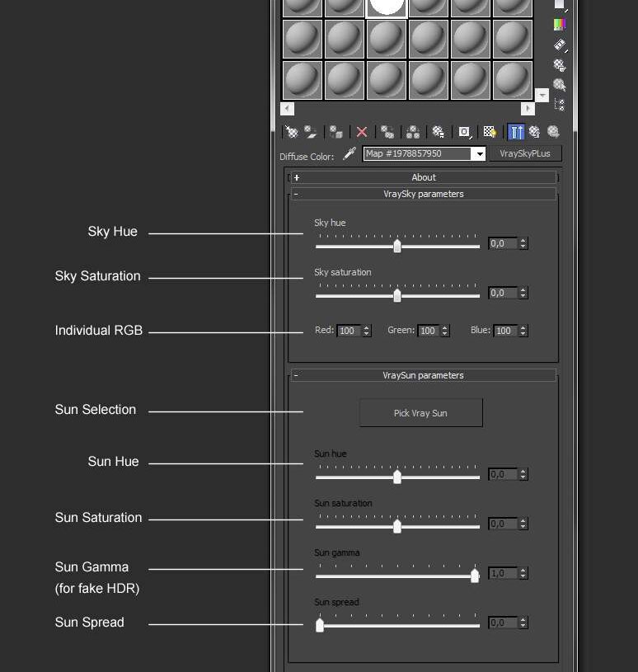Open the Map #1978857950 name dropdown
Viewport: 638px width, 672px height.
click(480, 153)
